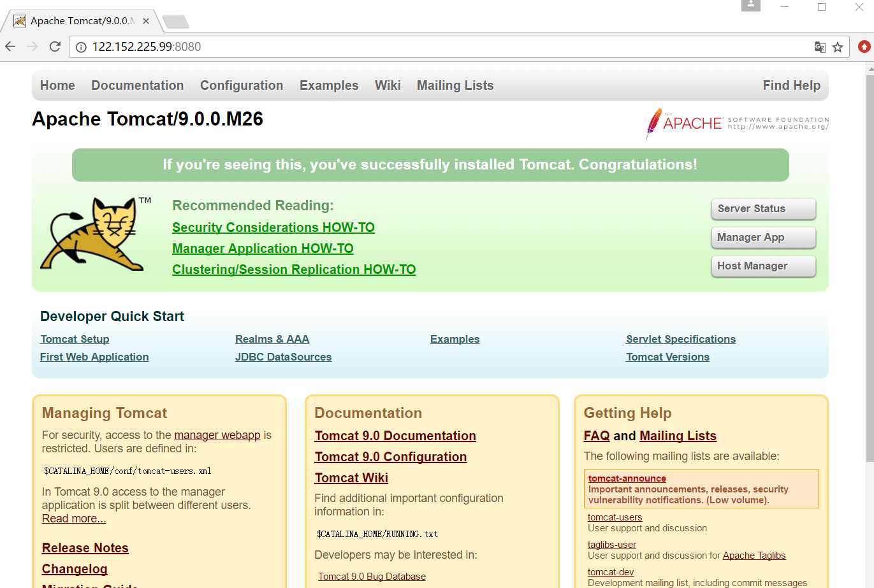Open the FAQ link under Getting Help
Viewport: 874px width, 588px height.
(x=597, y=436)
